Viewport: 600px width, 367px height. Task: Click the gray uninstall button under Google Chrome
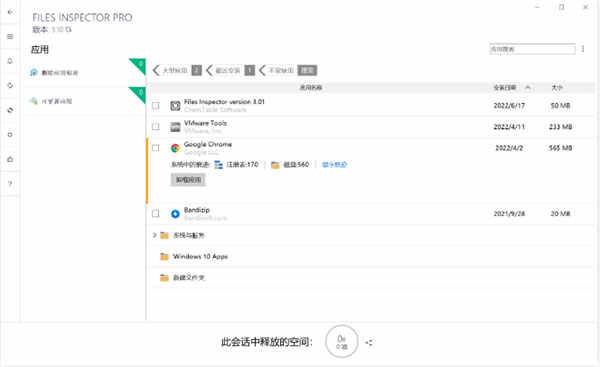click(x=188, y=179)
